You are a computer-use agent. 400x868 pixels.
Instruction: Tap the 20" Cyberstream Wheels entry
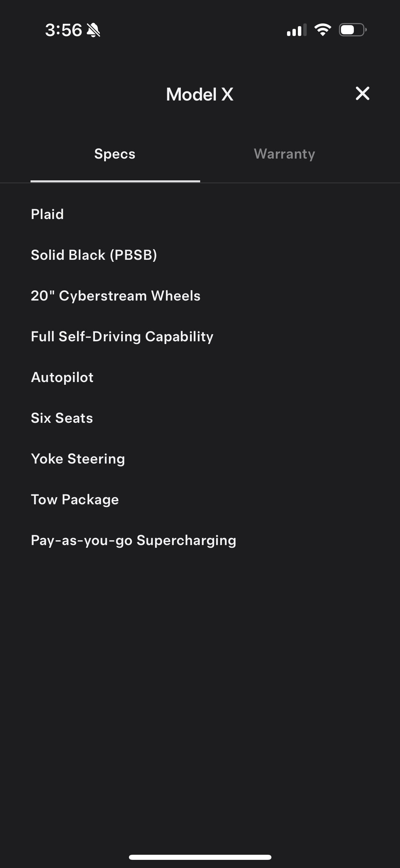[x=116, y=296]
